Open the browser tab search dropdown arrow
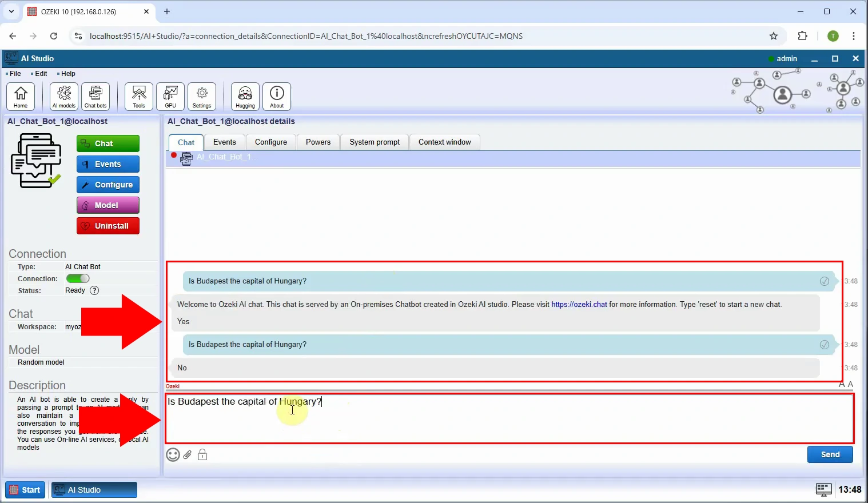The image size is (868, 503). tap(11, 11)
